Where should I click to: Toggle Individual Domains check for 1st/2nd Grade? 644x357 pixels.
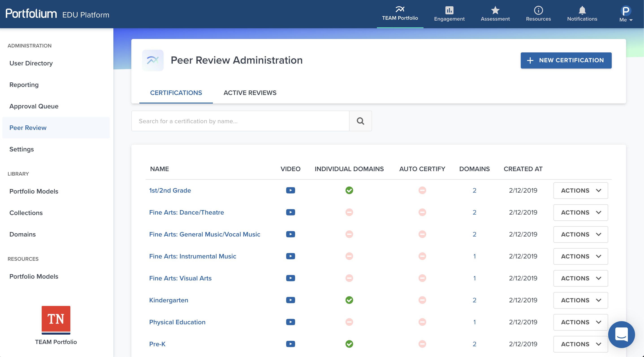pos(349,190)
